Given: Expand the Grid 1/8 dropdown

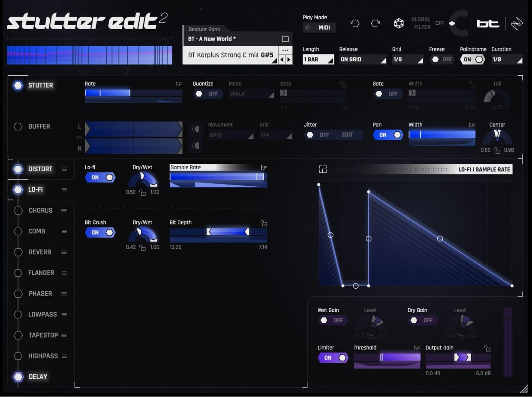Looking at the screenshot, I should point(407,60).
